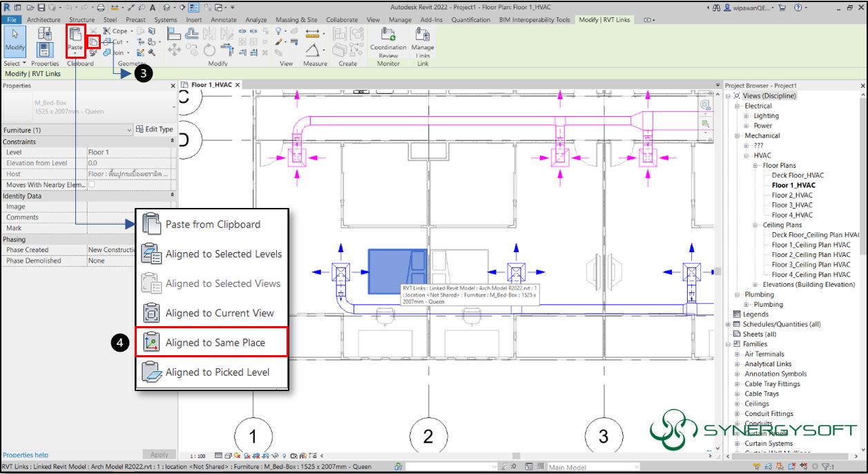Toggle the Sun Path on view control bar

click(237, 456)
